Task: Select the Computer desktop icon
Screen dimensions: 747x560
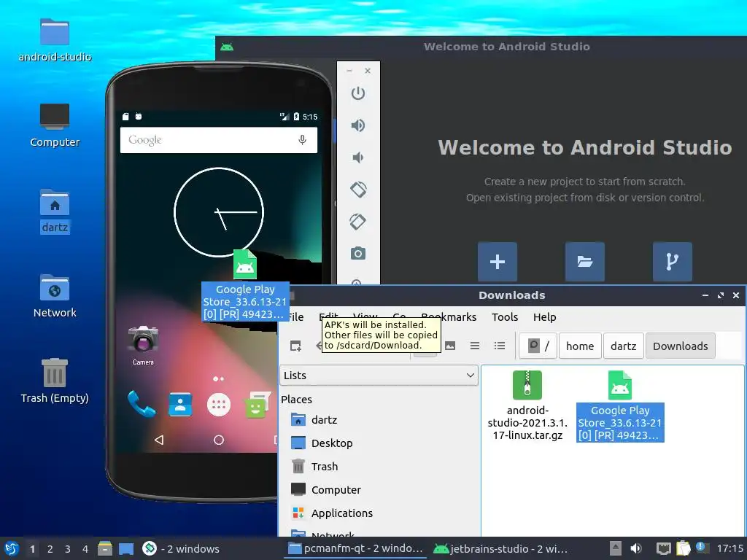Action: click(x=55, y=125)
